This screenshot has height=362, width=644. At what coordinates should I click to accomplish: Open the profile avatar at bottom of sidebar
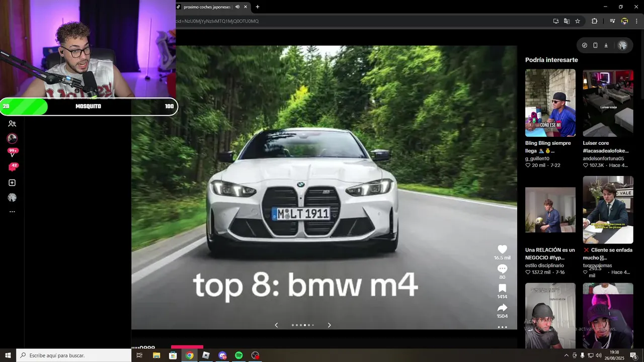pos(12,198)
